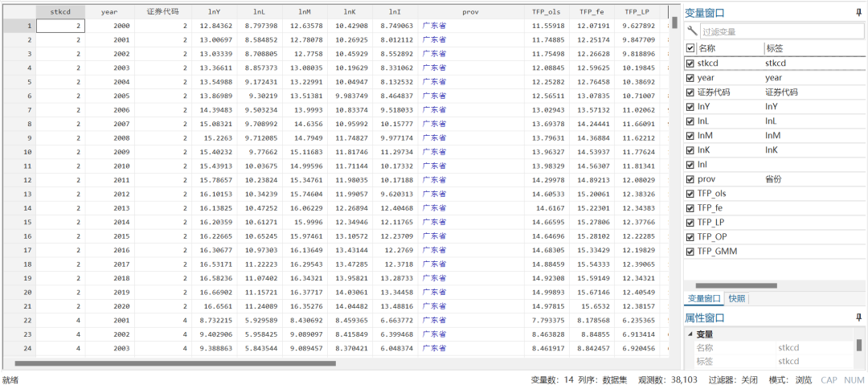Click the 过滤变量 filter input field
The image size is (868, 385).
click(x=782, y=32)
